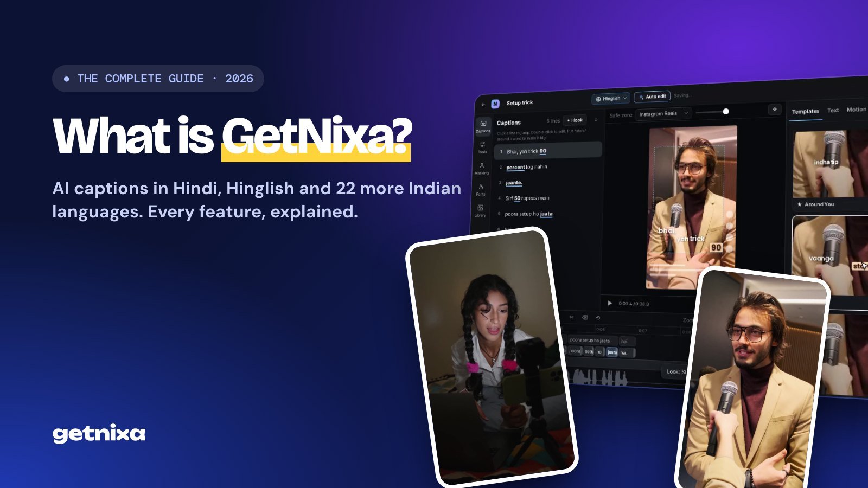868x488 pixels.
Task: Click the small search icon beside Hook
Action: tap(596, 120)
